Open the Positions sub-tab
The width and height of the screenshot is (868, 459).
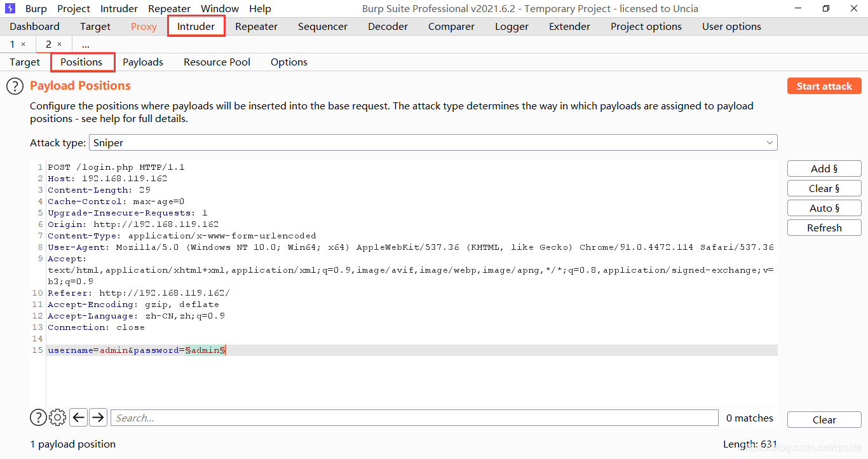(81, 62)
